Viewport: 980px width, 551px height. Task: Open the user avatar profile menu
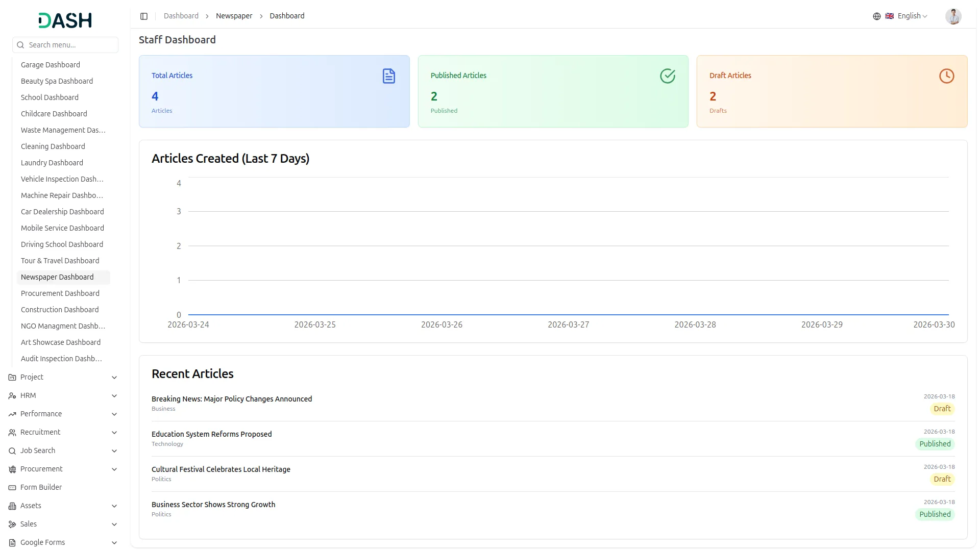pos(952,16)
